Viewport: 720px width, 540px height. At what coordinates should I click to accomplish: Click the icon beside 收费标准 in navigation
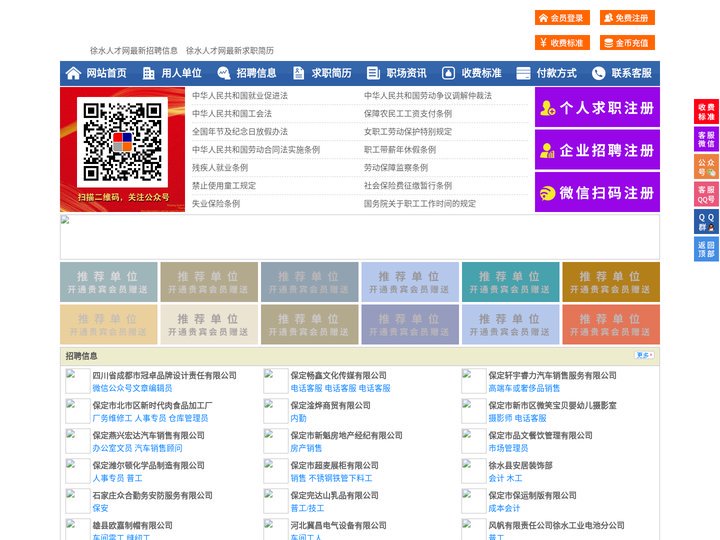[448, 73]
